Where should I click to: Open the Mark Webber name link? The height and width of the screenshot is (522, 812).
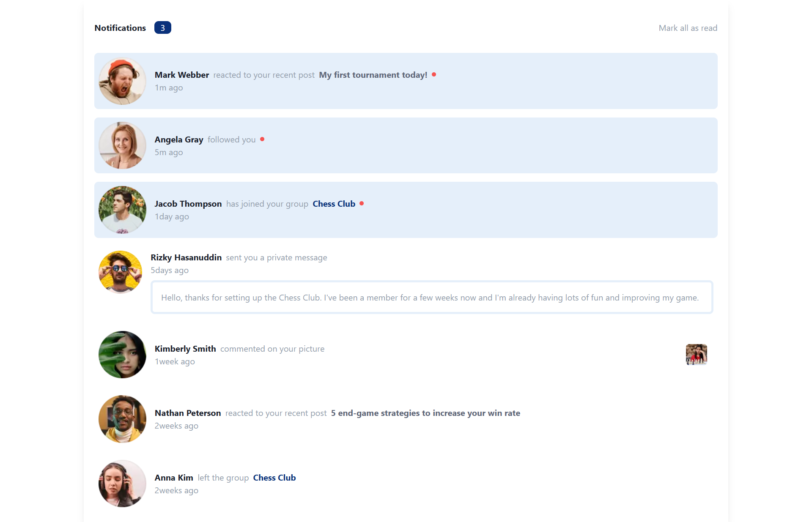coord(182,75)
